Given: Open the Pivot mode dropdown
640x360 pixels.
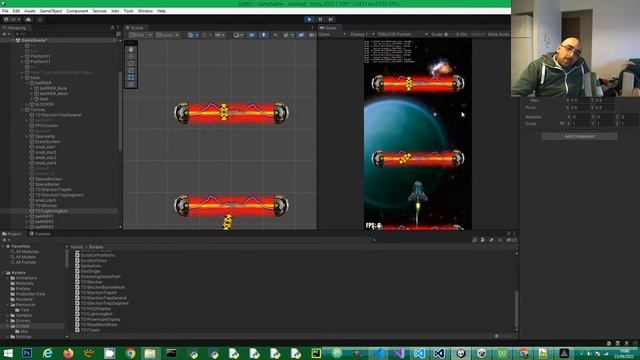Looking at the screenshot, I should point(141,35).
